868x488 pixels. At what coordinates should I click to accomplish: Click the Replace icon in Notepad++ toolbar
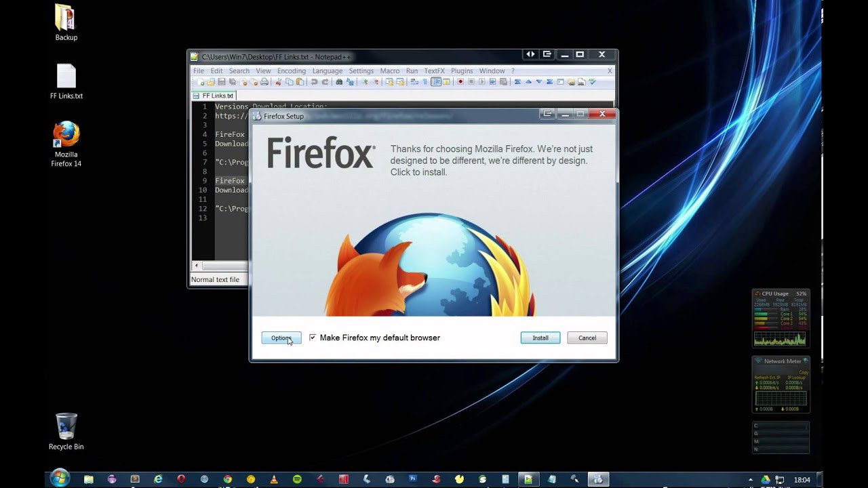350,82
